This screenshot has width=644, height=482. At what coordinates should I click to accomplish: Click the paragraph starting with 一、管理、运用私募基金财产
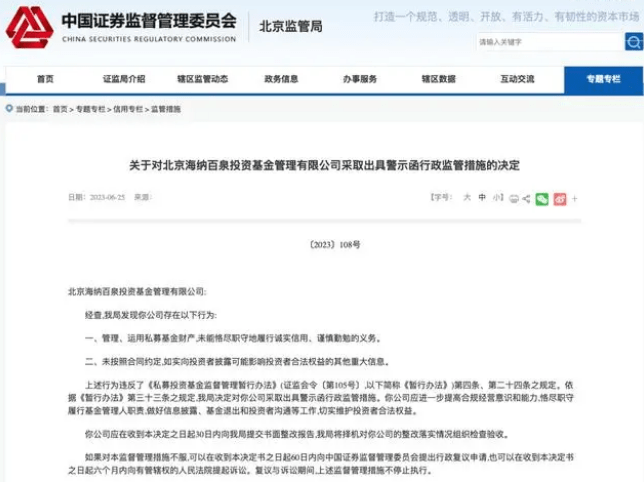[234, 339]
